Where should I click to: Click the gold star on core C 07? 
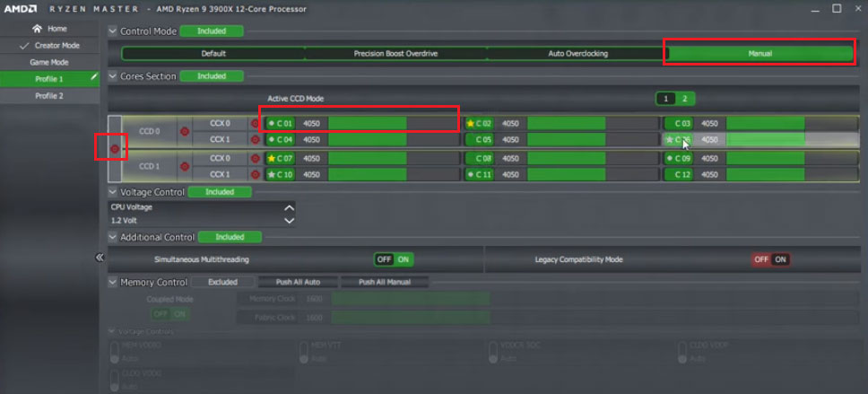272,158
